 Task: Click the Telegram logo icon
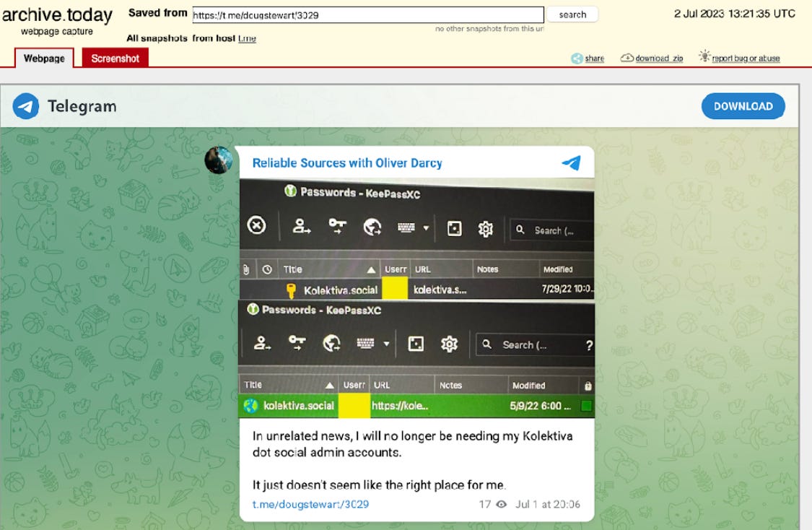(x=25, y=106)
